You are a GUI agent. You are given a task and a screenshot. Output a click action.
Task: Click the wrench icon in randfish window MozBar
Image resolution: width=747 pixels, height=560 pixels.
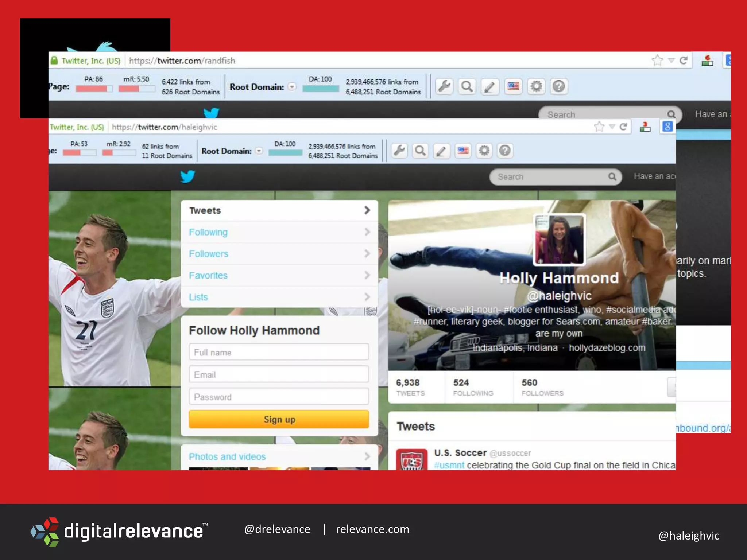444,86
